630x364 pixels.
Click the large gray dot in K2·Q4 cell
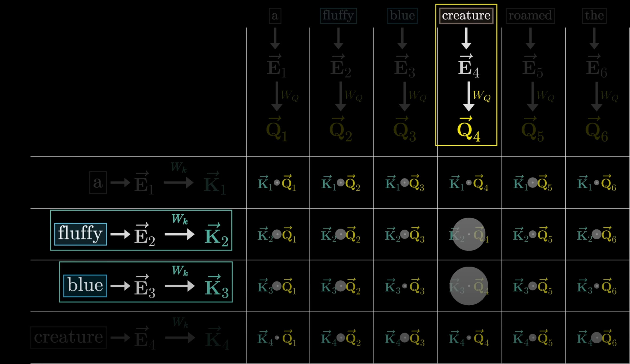click(x=469, y=234)
